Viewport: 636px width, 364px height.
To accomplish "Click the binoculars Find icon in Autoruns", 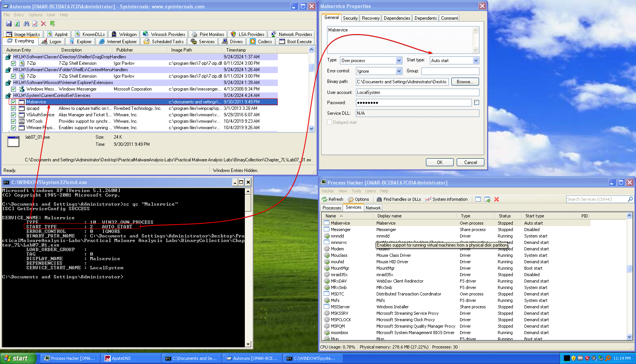I will pyautogui.click(x=26, y=24).
